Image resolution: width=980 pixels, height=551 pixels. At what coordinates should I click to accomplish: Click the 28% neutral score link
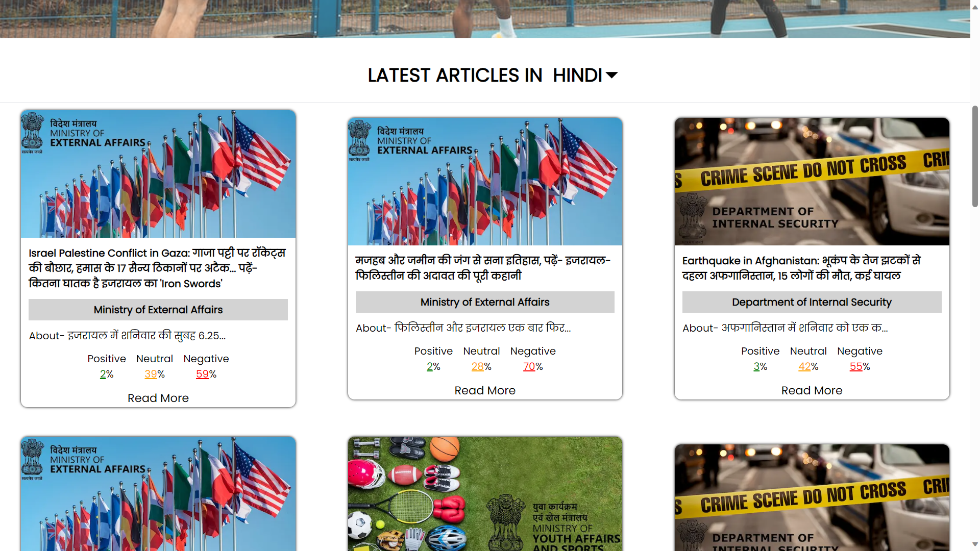[x=478, y=366]
